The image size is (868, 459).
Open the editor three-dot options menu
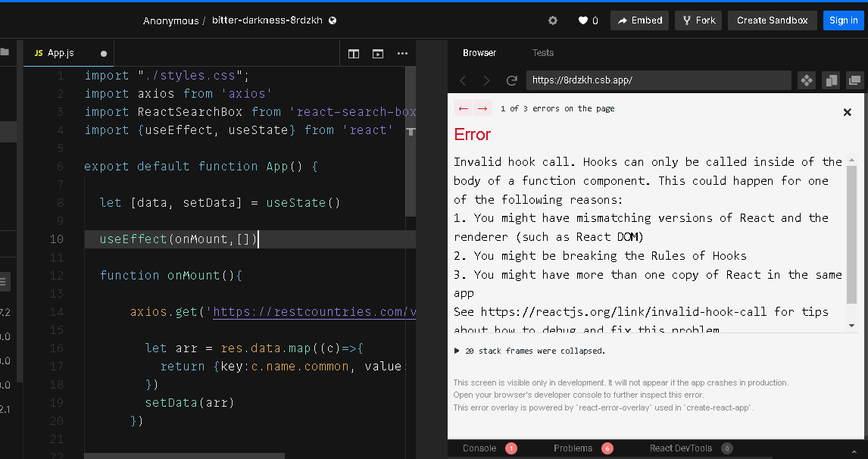(402, 53)
